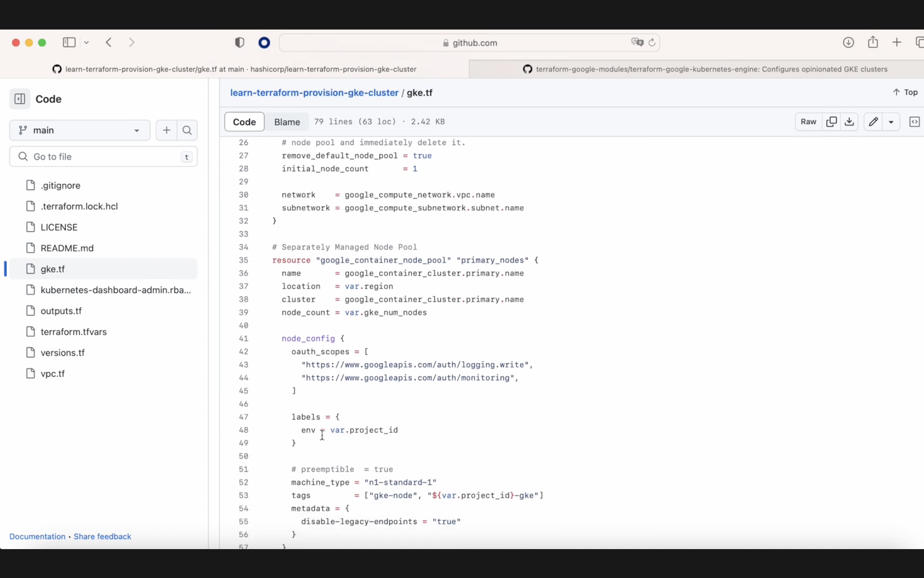The image size is (924, 578).
Task: Click var.gke_num_nodes on line 39
Action: click(386, 312)
